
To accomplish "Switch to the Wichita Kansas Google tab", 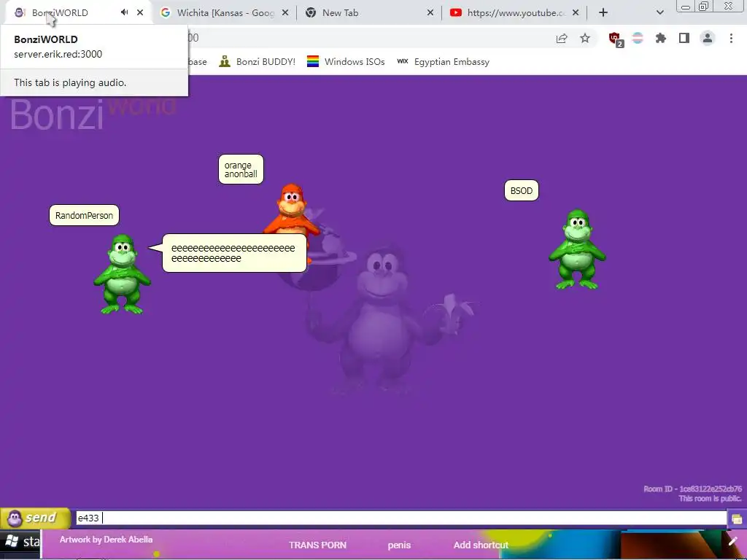I will click(x=225, y=13).
